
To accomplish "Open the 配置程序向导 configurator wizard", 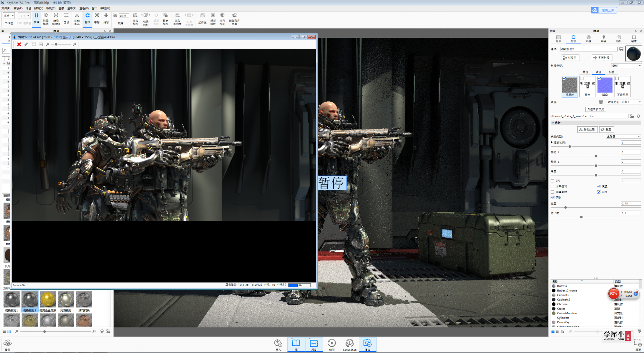I will coord(234,19).
